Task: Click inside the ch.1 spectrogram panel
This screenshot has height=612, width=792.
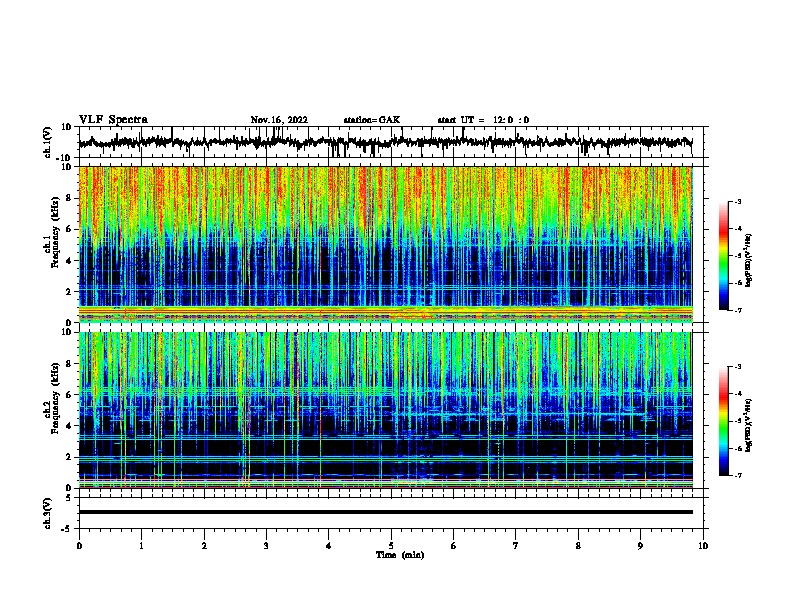Action: (x=385, y=244)
